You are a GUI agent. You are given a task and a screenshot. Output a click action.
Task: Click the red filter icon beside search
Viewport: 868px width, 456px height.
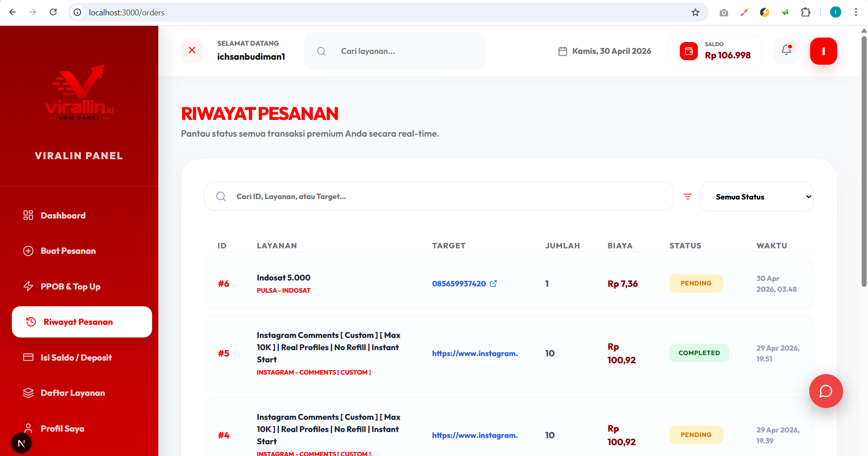[x=688, y=196]
